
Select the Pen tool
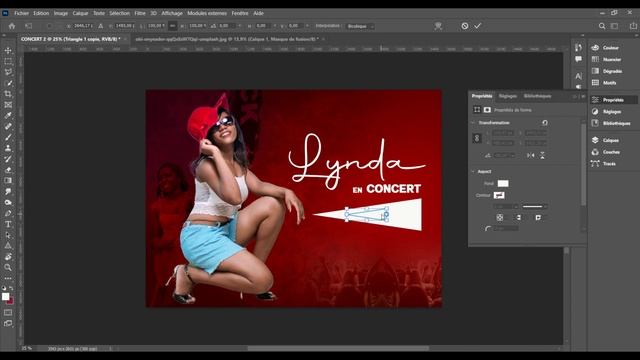(8, 213)
